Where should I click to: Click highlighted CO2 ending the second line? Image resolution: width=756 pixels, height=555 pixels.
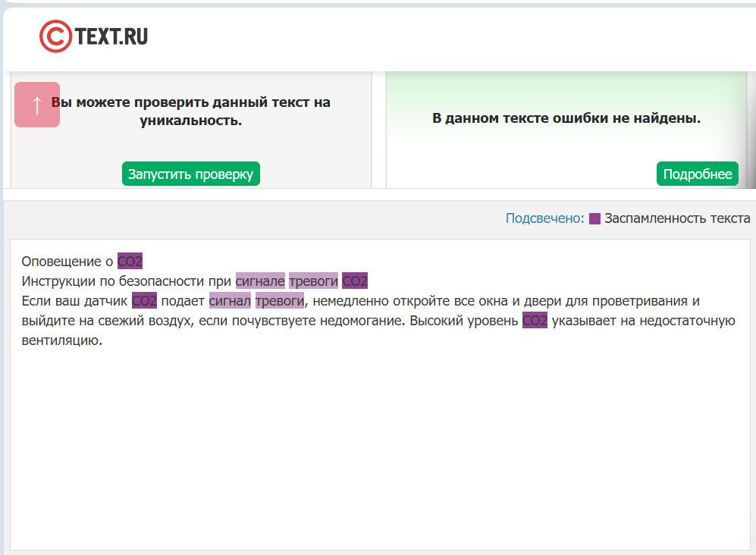pos(355,281)
